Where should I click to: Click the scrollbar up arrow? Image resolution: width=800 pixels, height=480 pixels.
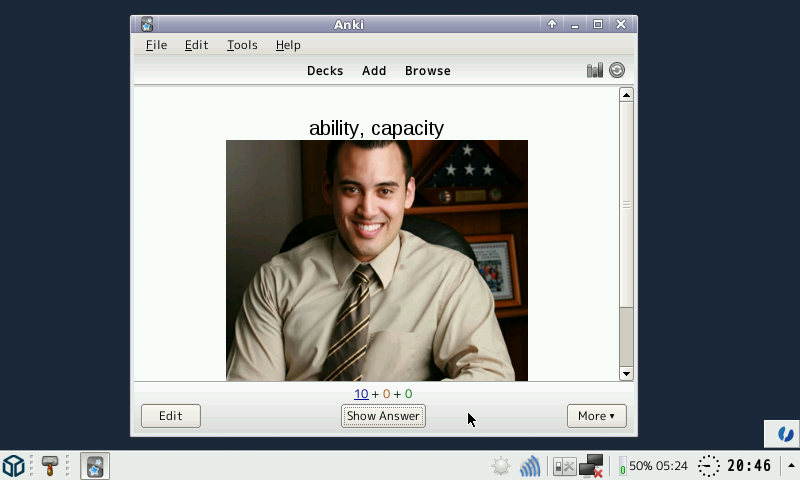coord(627,95)
